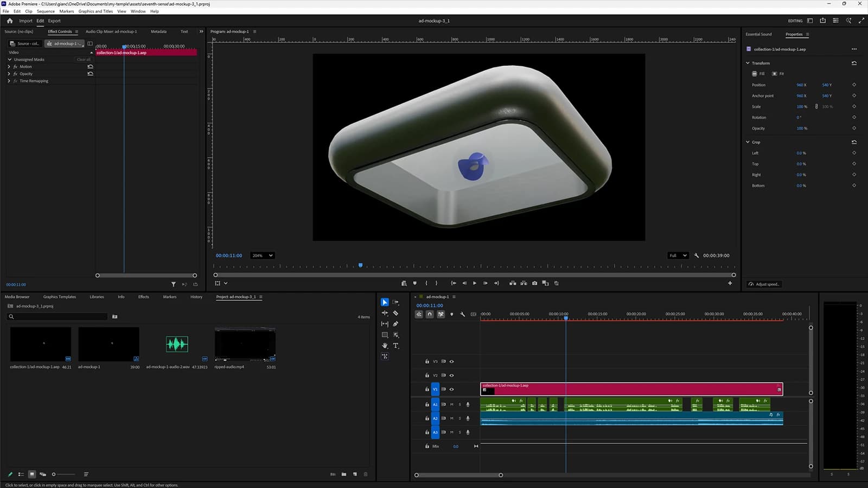Open timeline display settings wrench
This screenshot has width=868, height=488.
[462, 314]
